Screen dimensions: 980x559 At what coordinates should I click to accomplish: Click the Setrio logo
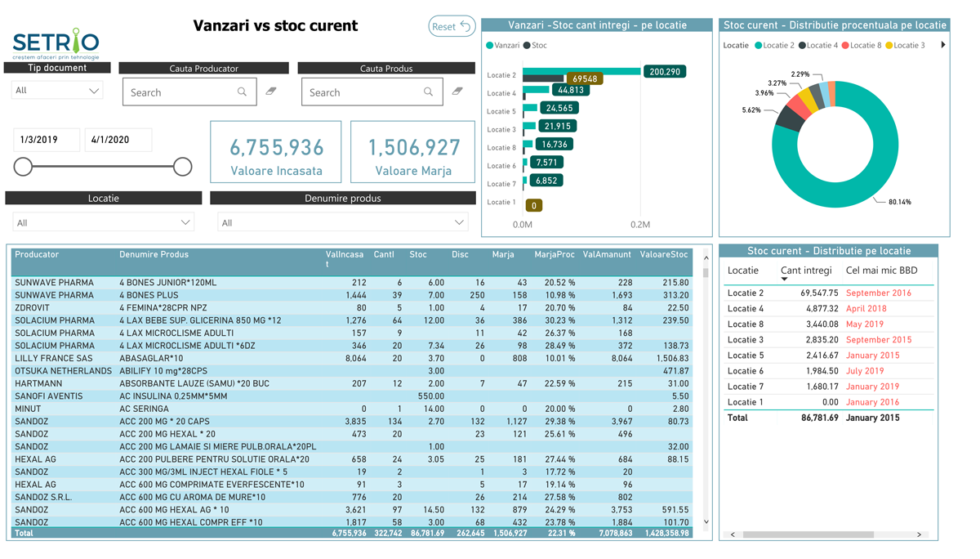click(56, 42)
